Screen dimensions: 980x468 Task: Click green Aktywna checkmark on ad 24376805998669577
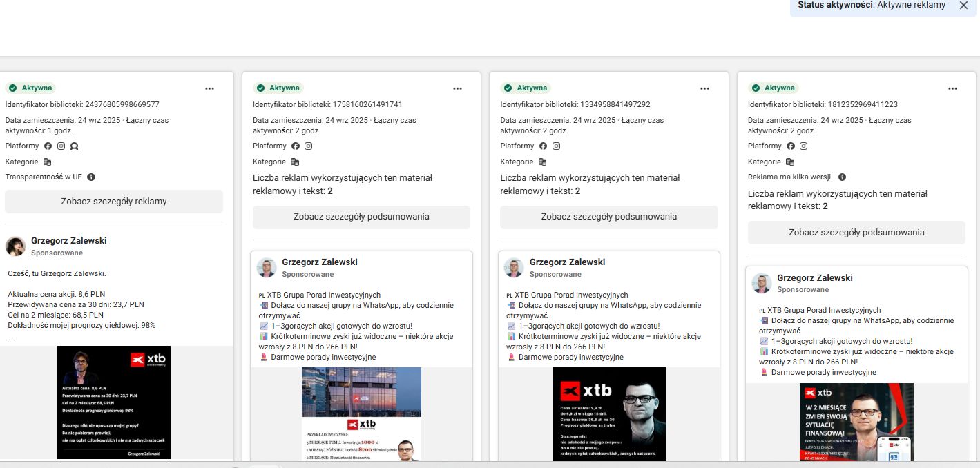[12, 88]
